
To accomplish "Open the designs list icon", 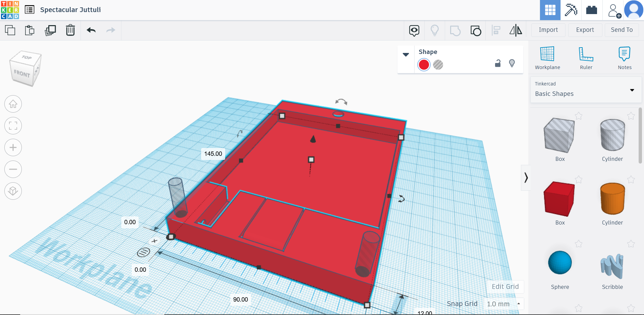I will 30,10.
